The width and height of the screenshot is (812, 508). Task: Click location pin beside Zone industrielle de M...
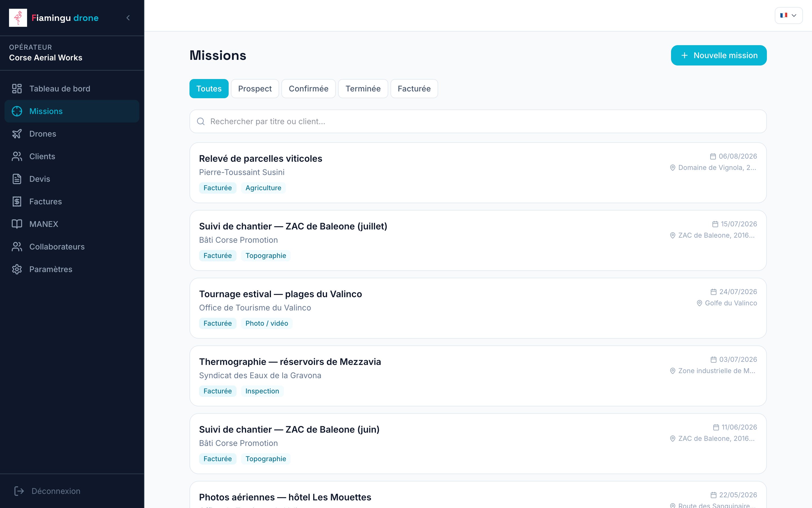(672, 371)
